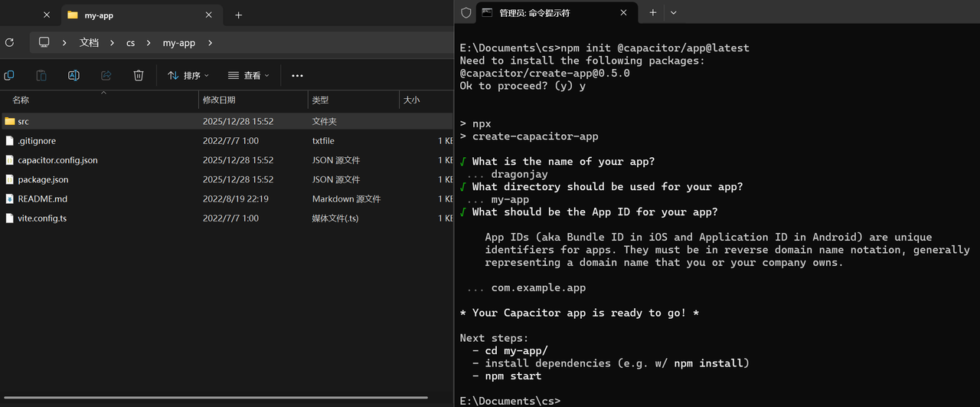Viewport: 980px width, 407px height.
Task: Open a new tab in File Explorer
Action: (x=239, y=15)
